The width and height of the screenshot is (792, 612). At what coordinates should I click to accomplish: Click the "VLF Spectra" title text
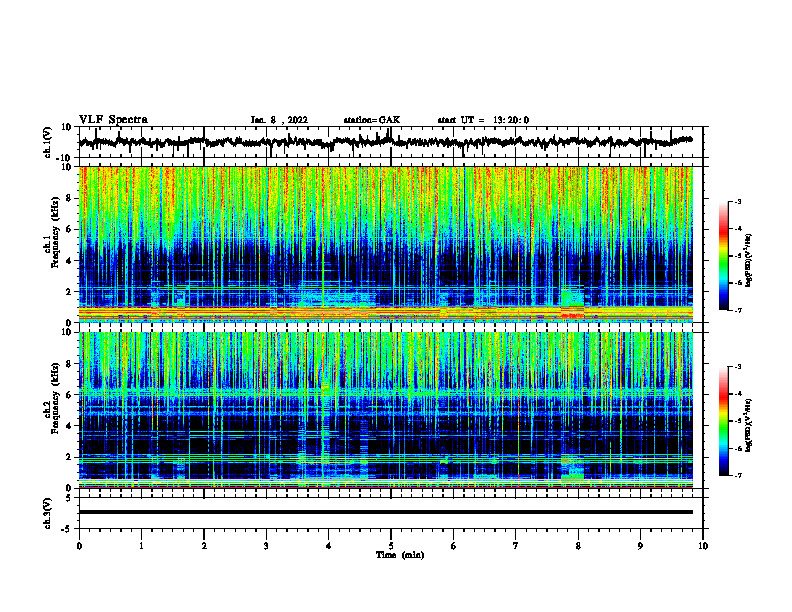[x=113, y=120]
